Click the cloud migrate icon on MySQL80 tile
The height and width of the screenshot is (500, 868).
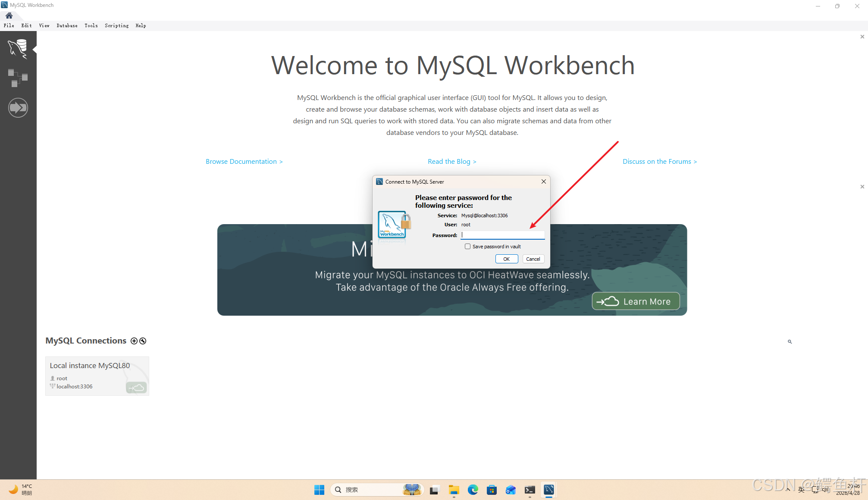click(137, 388)
